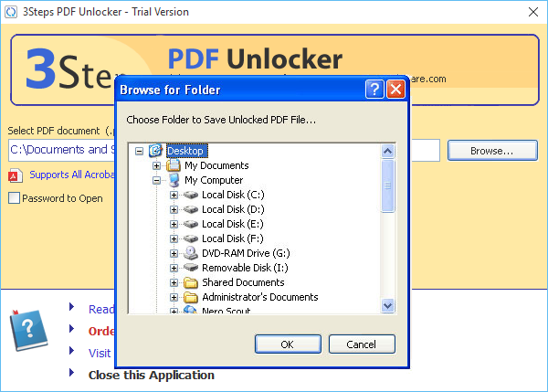Click the Shared Documents folder icon

(x=191, y=282)
